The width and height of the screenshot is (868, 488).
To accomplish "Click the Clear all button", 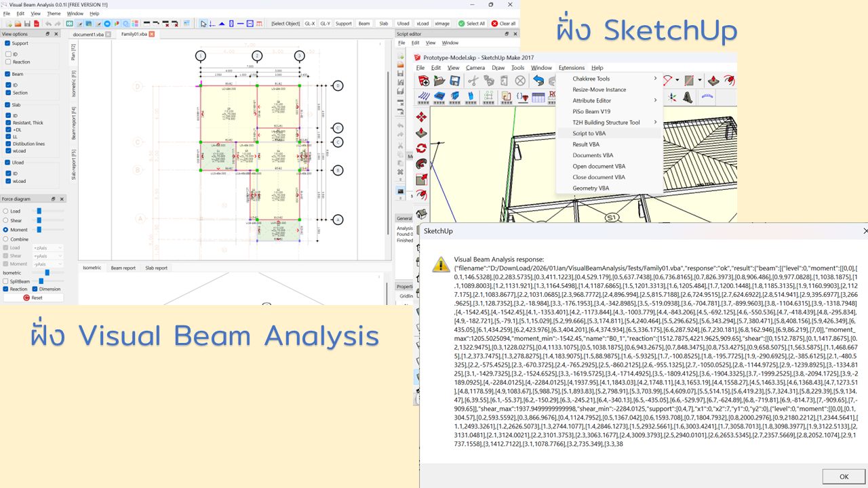I will pos(503,24).
